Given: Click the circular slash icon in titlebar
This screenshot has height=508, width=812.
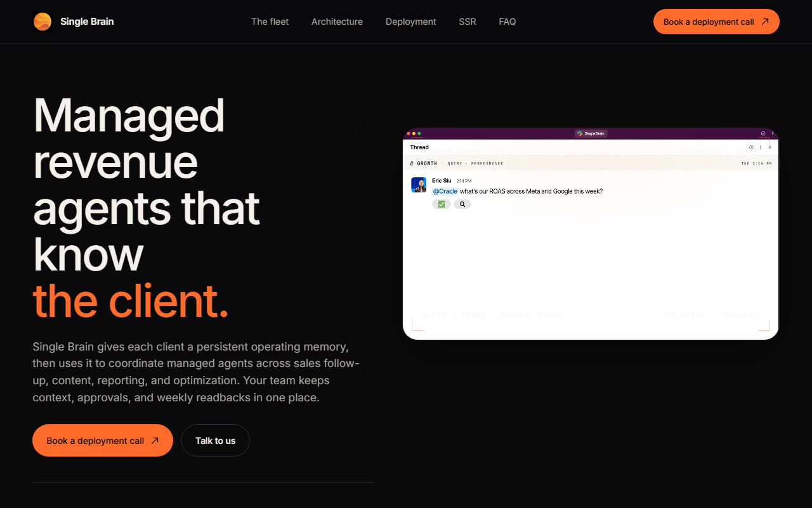Looking at the screenshot, I should tap(763, 133).
